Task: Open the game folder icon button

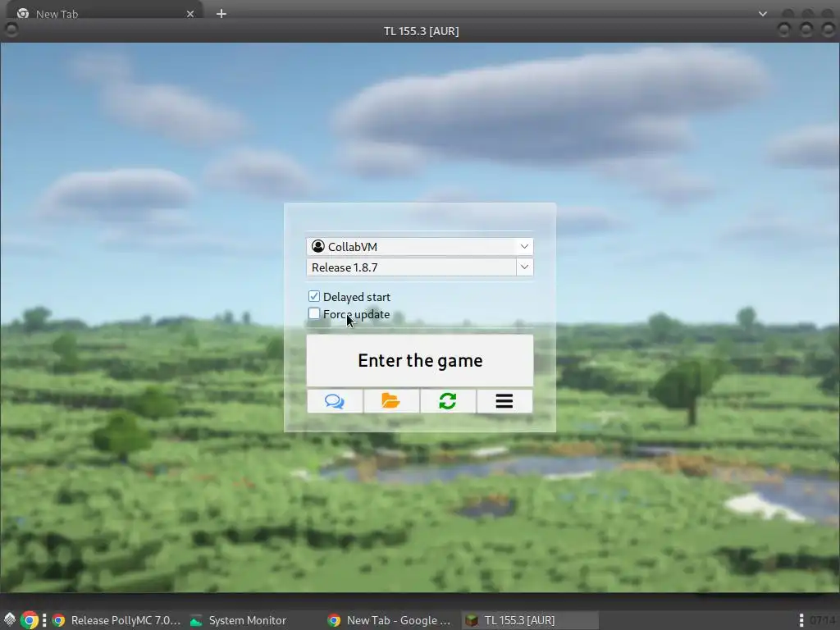Action: [x=391, y=401]
